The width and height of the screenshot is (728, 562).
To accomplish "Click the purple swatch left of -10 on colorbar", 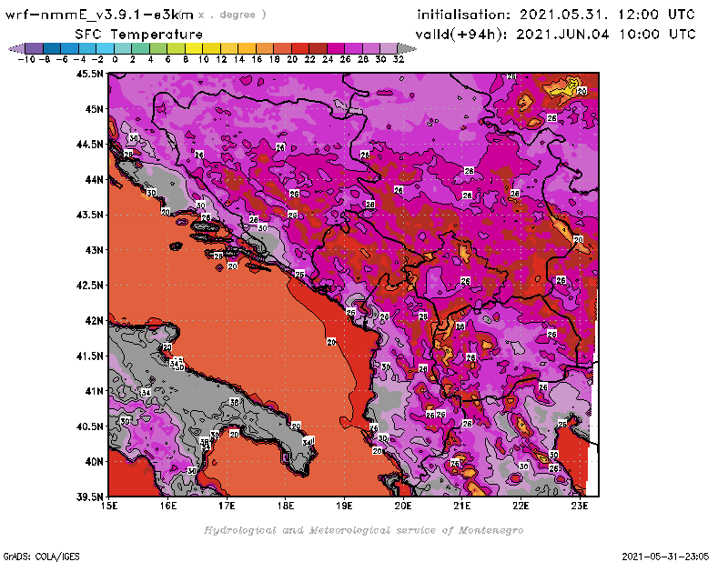I will (x=31, y=48).
